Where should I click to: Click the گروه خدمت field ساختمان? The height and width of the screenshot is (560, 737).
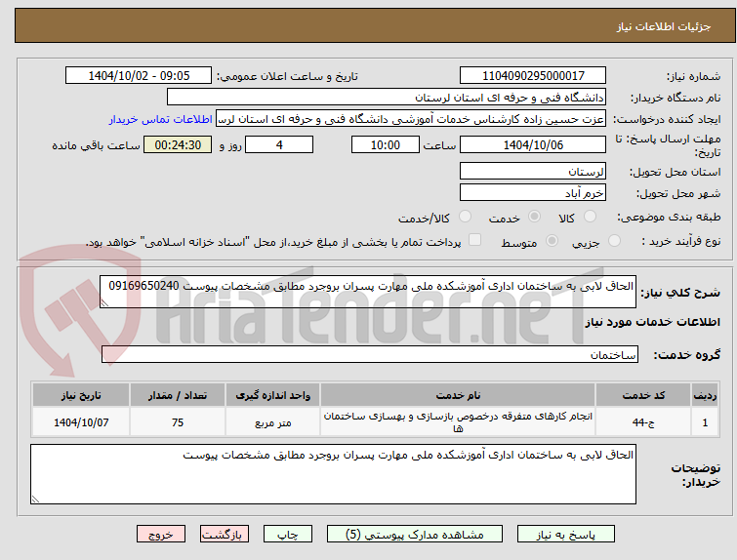point(369,354)
